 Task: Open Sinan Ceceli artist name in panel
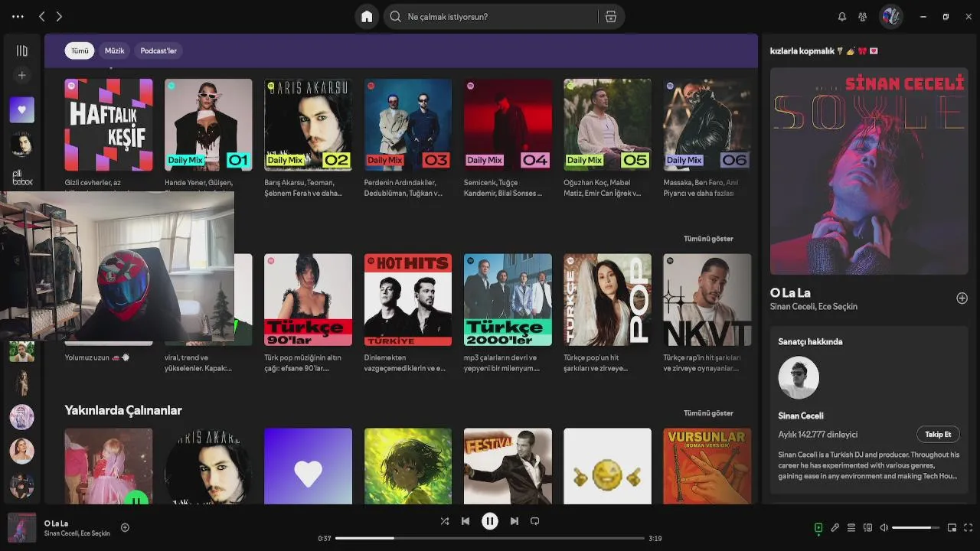[801, 416]
